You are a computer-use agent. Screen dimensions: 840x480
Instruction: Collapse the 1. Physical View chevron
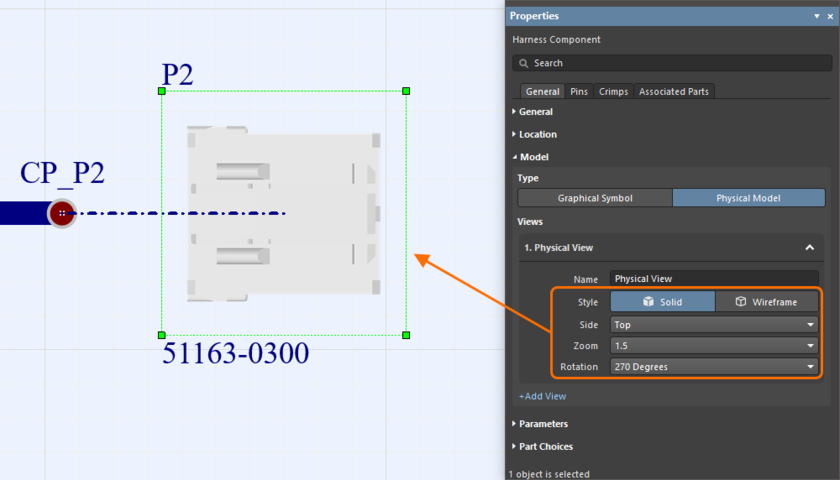809,248
